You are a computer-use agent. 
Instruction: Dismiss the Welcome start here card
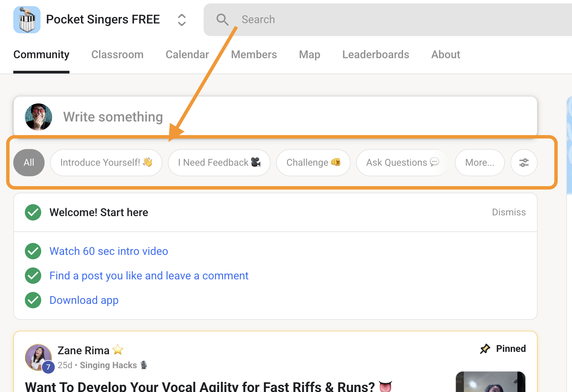pyautogui.click(x=509, y=212)
